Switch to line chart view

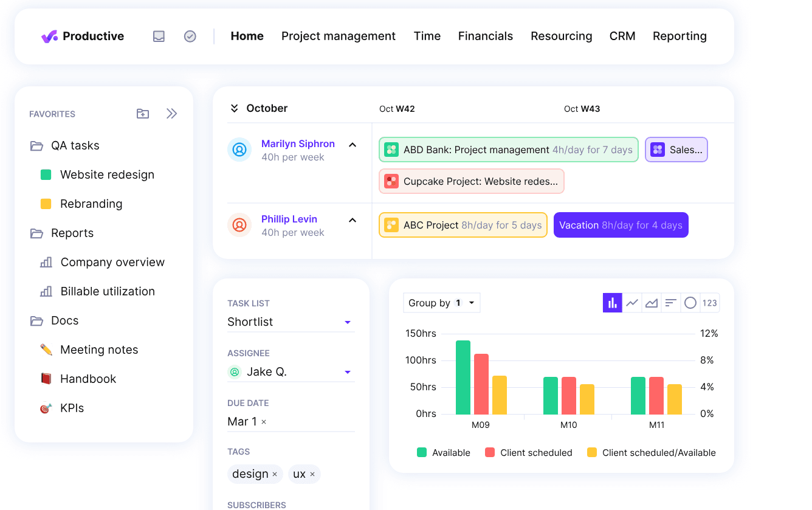[632, 303]
